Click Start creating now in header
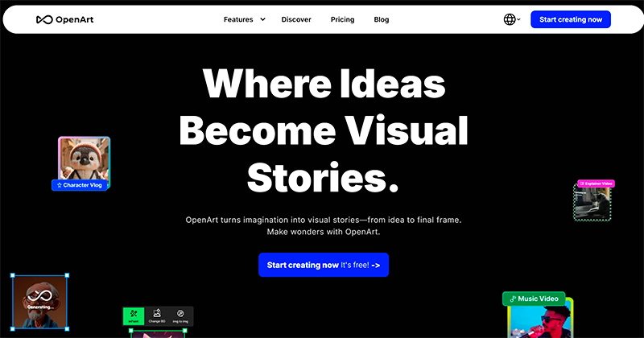644x338 pixels. (571, 19)
